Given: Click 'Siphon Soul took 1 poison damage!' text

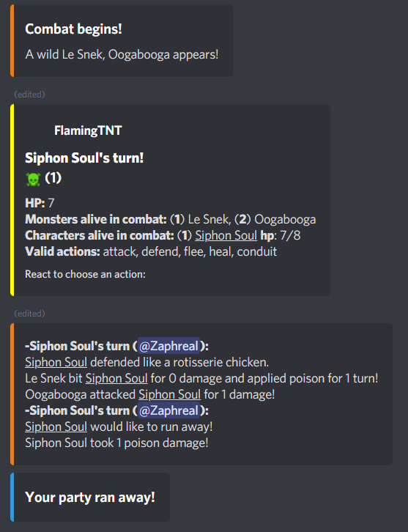Looking at the screenshot, I should point(116,443).
